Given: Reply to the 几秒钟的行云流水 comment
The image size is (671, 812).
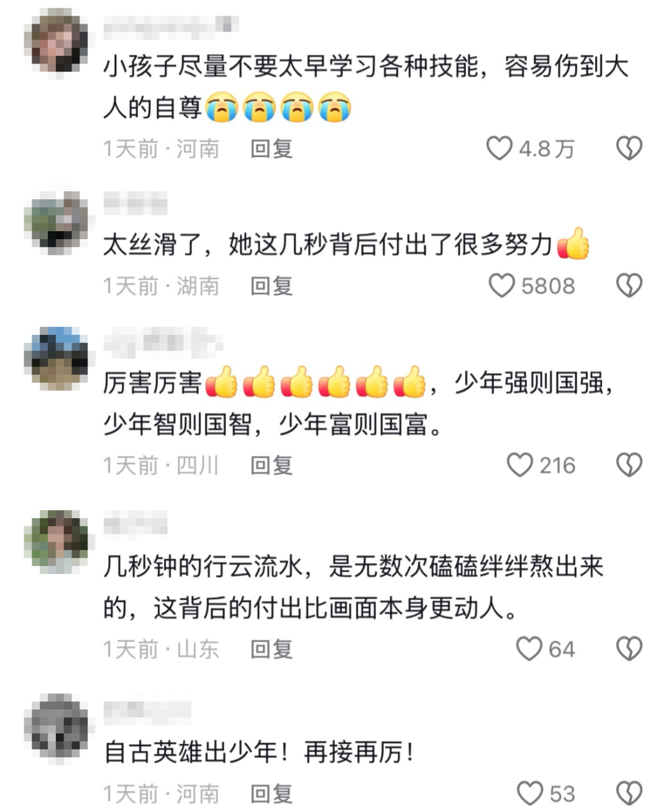Looking at the screenshot, I should (x=272, y=649).
